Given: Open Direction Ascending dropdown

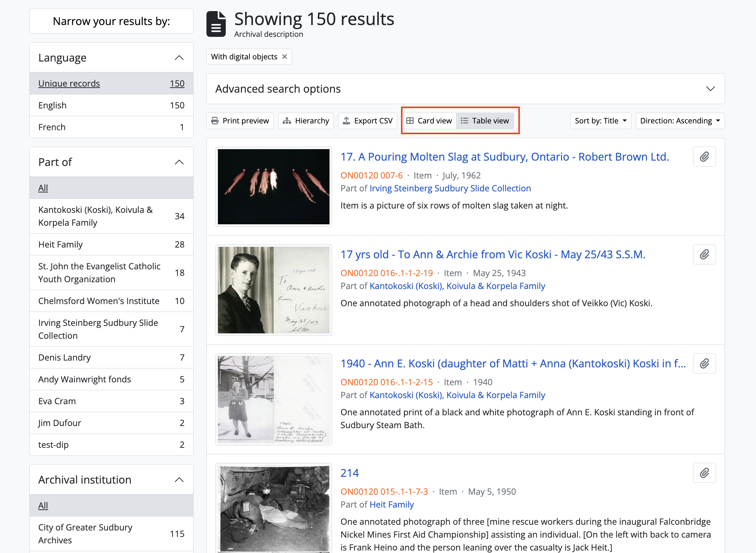Looking at the screenshot, I should click(x=680, y=121).
